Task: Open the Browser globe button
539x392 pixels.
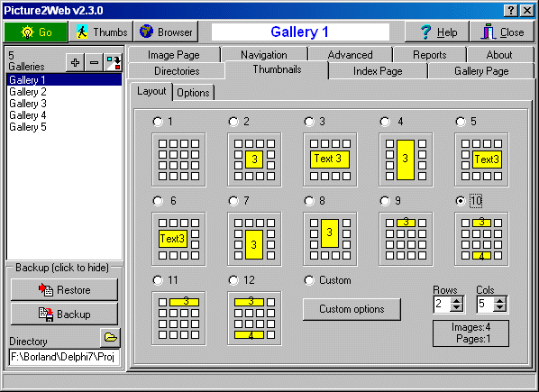Action: click(x=166, y=32)
